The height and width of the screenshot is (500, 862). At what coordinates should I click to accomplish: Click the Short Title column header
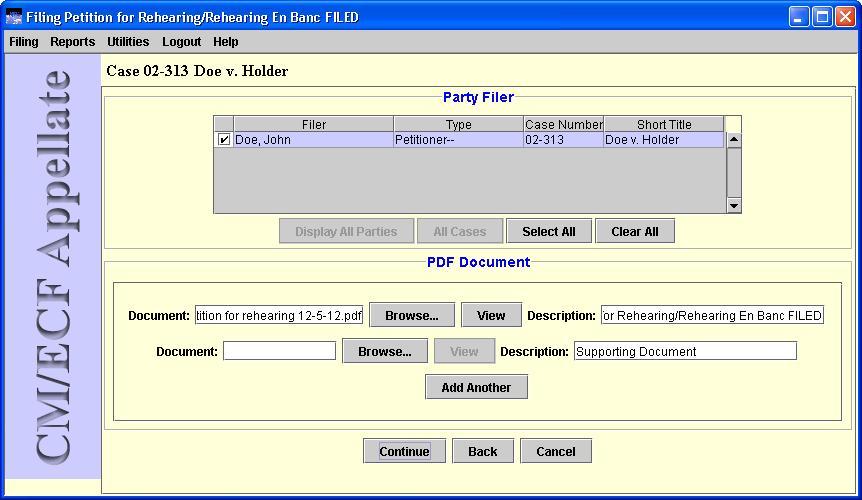(664, 124)
